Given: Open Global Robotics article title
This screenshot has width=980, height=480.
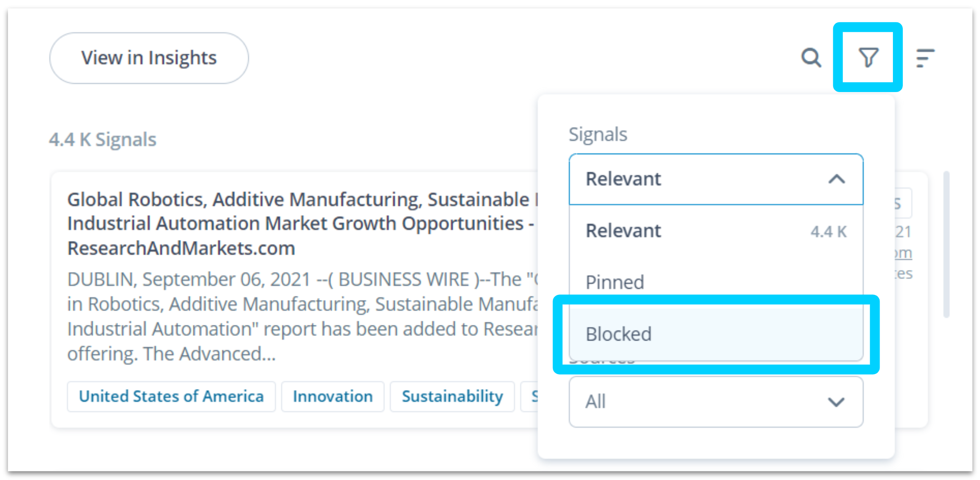Looking at the screenshot, I should pyautogui.click(x=300, y=224).
